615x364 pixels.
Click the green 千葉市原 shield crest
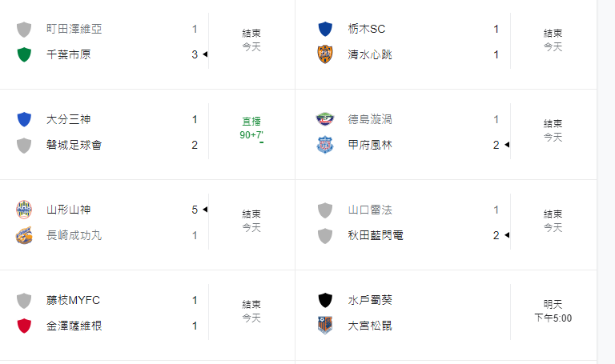tap(24, 54)
